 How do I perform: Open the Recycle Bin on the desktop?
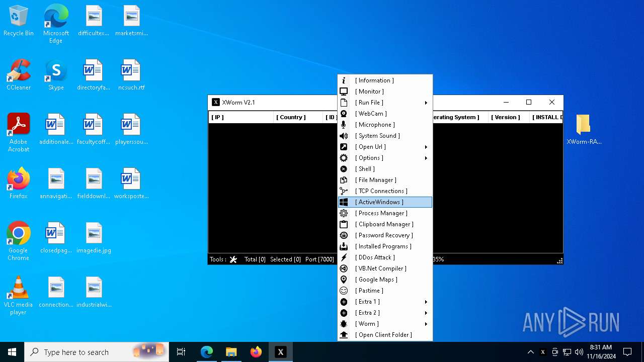[19, 21]
